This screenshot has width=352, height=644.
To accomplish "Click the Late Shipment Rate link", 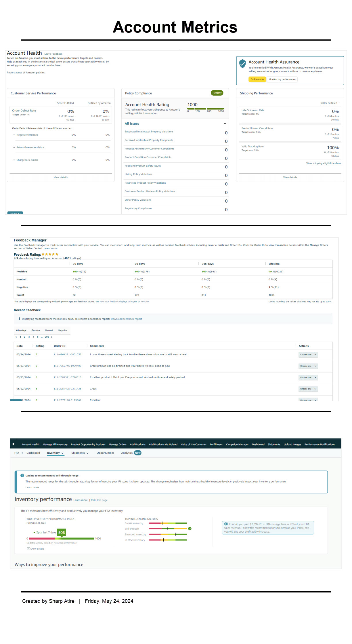I will (x=253, y=110).
